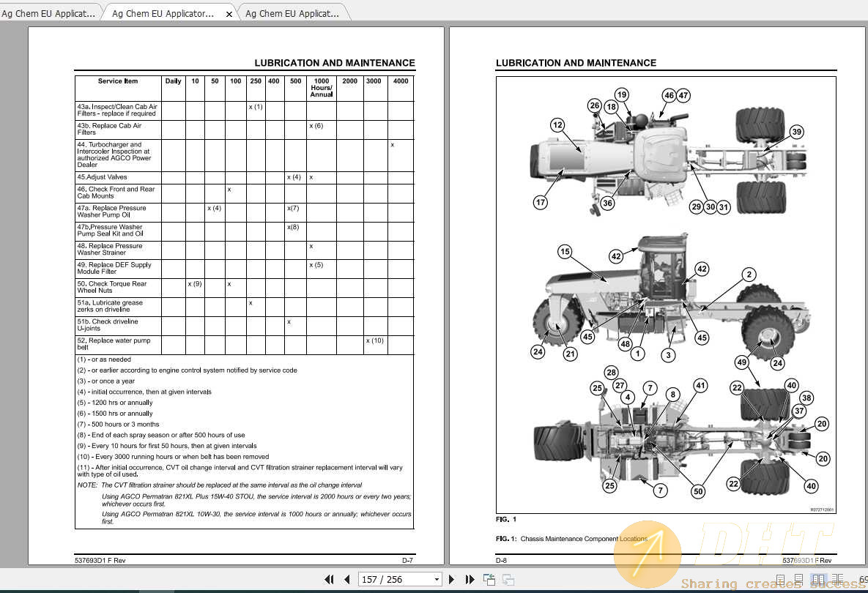Screen dimensions: 868x593
Task: Click row '47a. Replace Pressure Washer Pump Oil'
Action: point(244,212)
